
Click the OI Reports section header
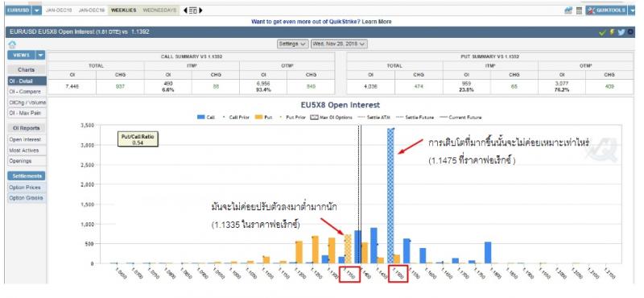click(27, 128)
